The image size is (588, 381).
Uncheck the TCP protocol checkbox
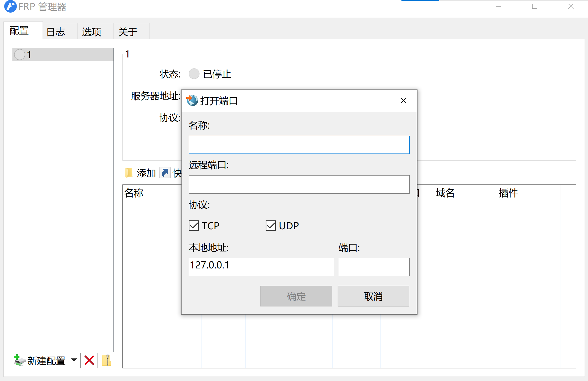coord(194,226)
